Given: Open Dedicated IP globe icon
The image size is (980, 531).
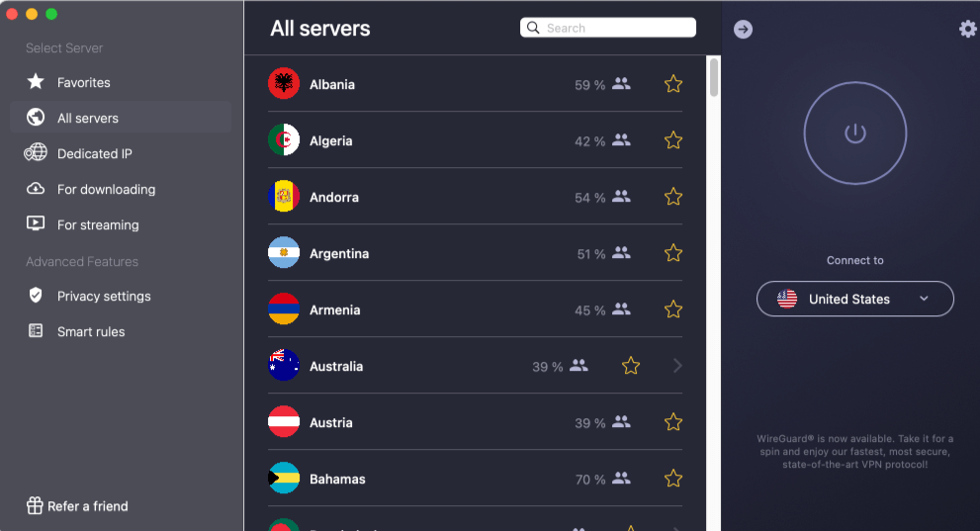Looking at the screenshot, I should 36,152.
